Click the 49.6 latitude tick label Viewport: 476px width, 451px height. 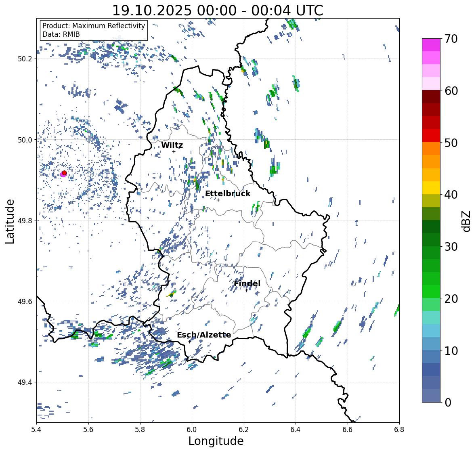(x=25, y=301)
